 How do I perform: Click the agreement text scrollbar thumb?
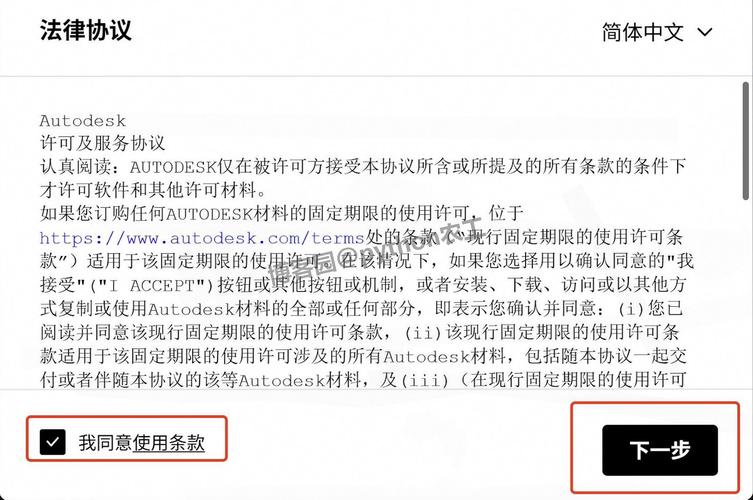pyautogui.click(x=745, y=141)
